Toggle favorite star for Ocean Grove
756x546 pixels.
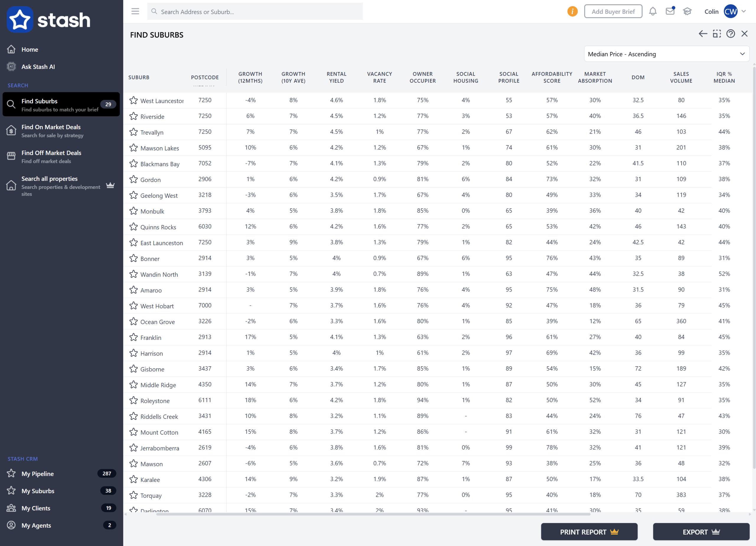coord(134,321)
